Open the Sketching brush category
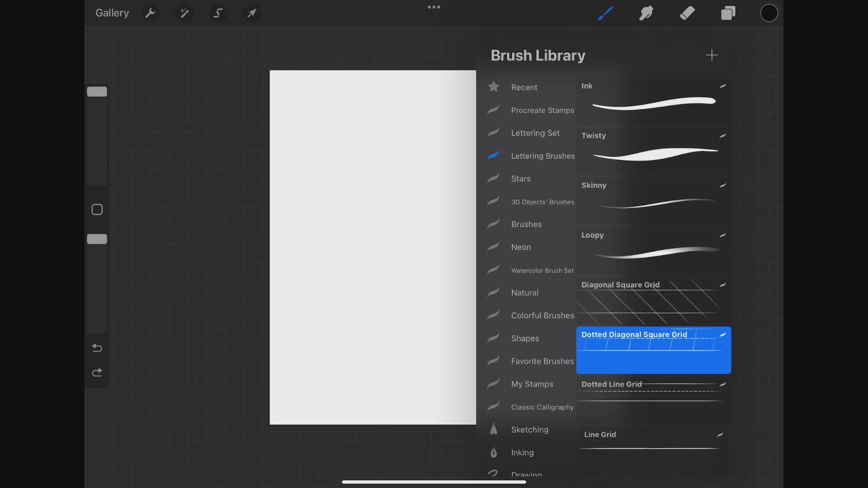Image resolution: width=868 pixels, height=488 pixels. [529, 430]
